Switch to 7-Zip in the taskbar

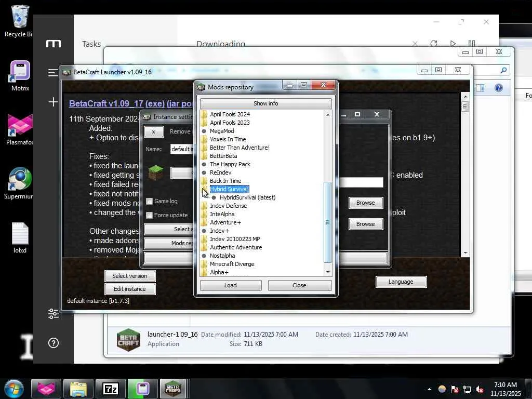[111, 389]
